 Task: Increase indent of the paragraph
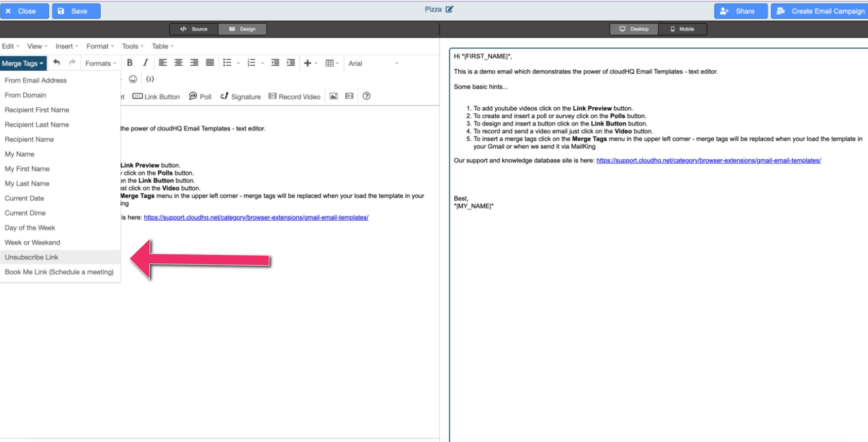tap(291, 63)
